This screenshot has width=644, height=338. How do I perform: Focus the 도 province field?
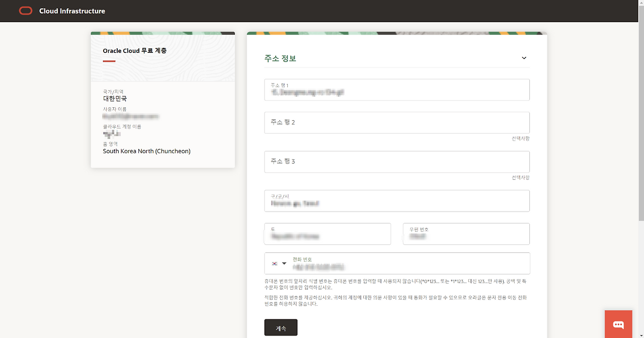[x=327, y=234]
